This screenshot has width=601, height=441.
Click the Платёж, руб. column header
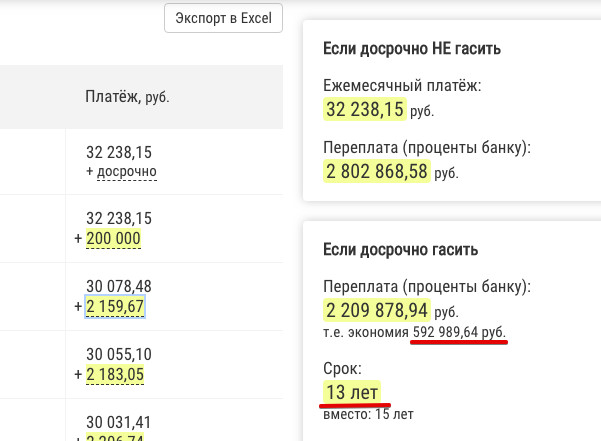127,96
